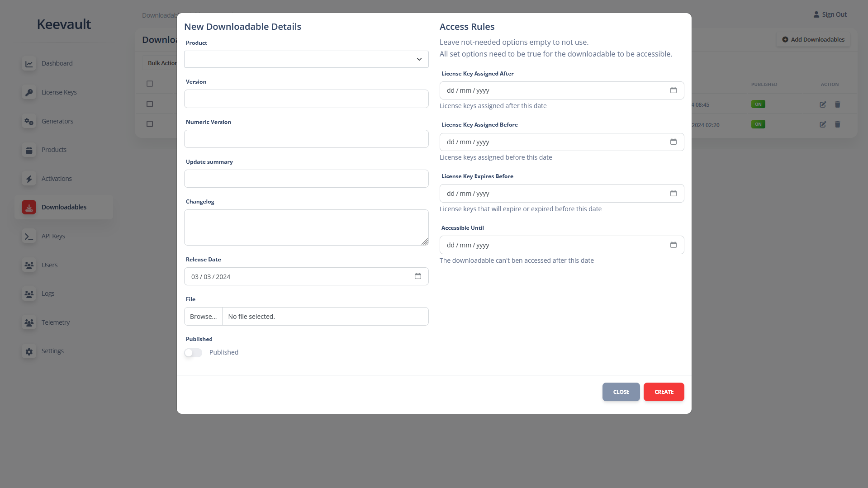Image resolution: width=868 pixels, height=488 pixels.
Task: Click into the Version text field
Action: [x=306, y=99]
